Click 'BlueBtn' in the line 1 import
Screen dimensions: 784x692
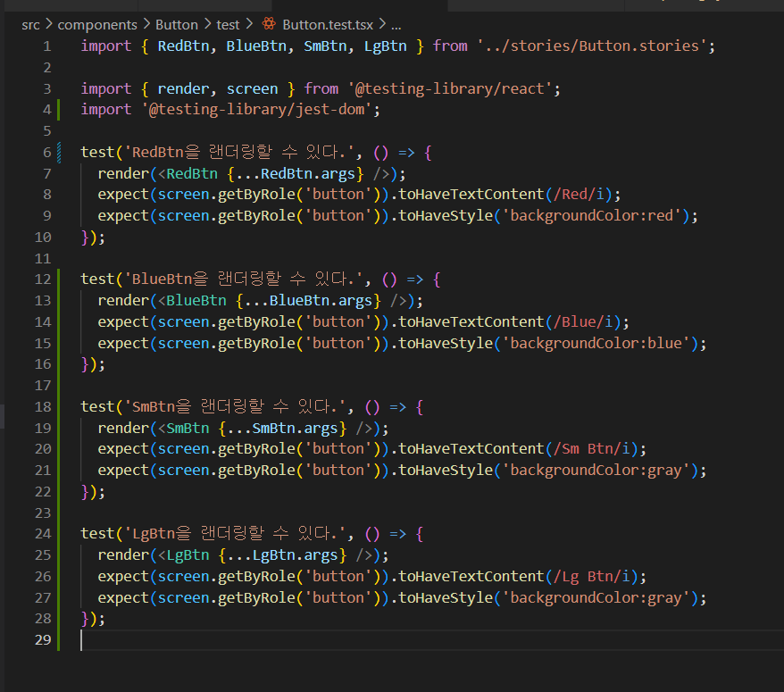(x=256, y=46)
